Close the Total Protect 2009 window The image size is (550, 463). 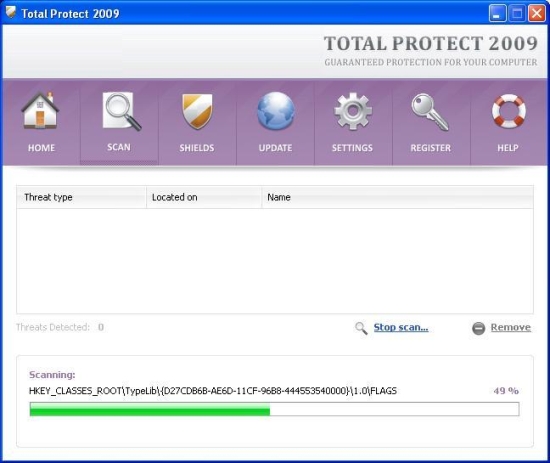point(537,13)
